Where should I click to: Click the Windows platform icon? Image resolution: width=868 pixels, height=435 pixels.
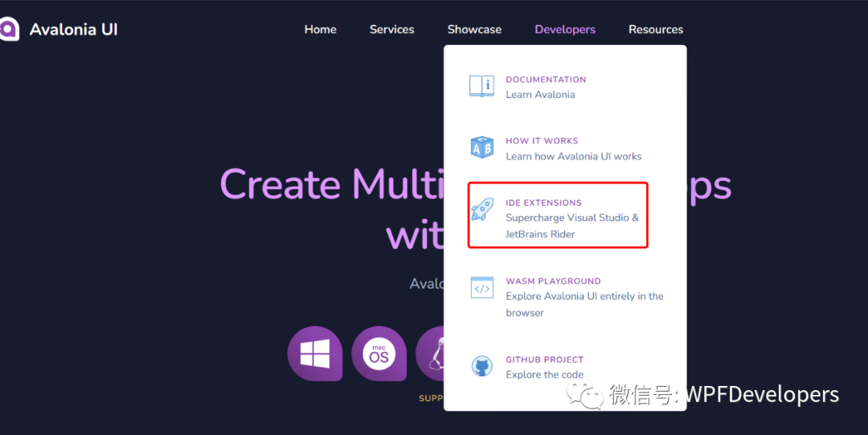coord(315,354)
